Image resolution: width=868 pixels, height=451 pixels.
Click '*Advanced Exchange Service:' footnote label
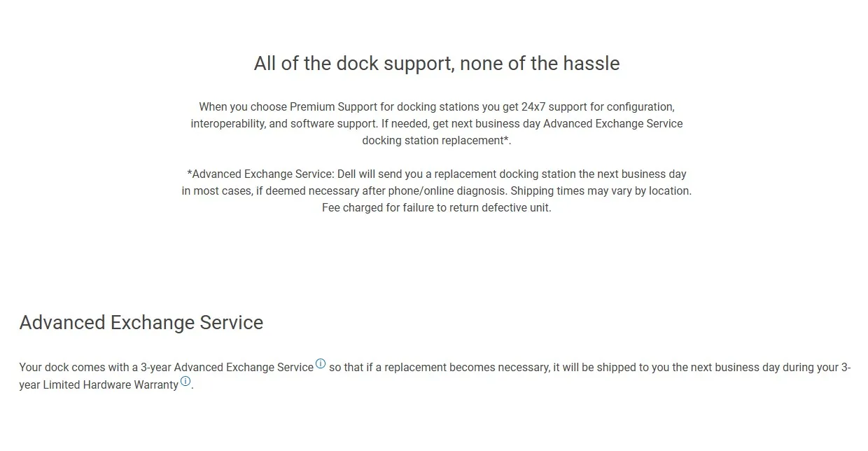tap(260, 174)
